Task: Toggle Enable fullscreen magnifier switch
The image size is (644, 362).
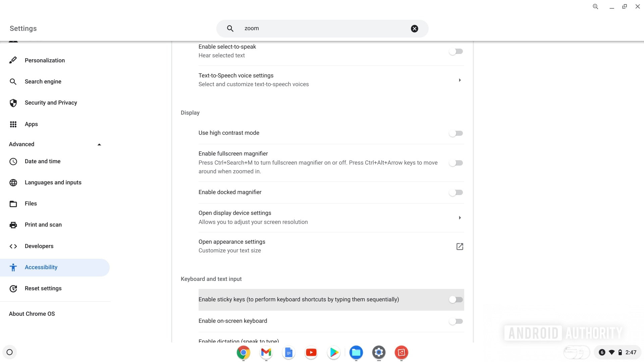Action: pyautogui.click(x=455, y=163)
